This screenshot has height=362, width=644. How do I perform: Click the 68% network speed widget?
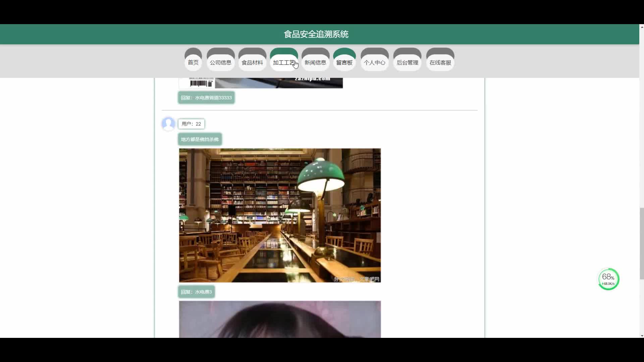coord(608,279)
